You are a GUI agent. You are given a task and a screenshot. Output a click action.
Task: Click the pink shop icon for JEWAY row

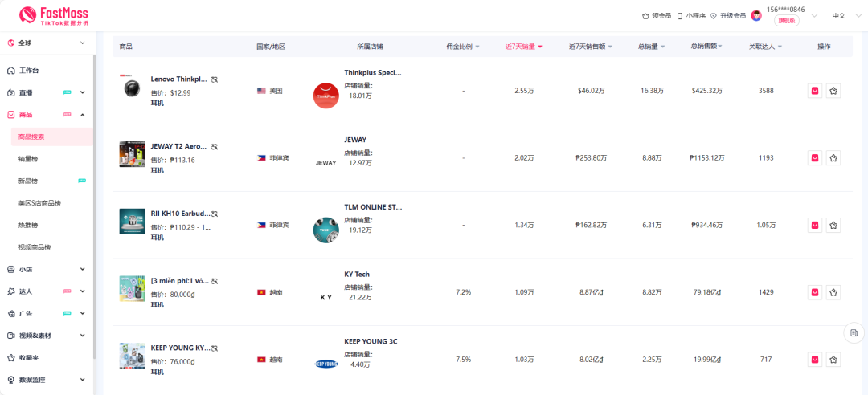point(815,158)
